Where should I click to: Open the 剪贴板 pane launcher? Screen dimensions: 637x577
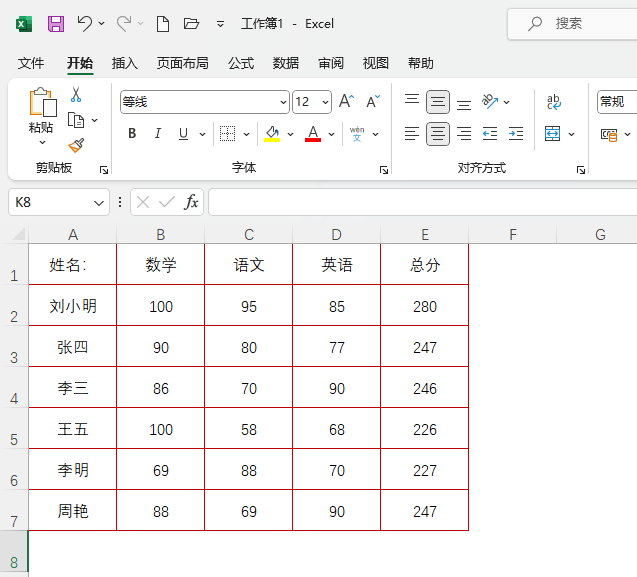(x=104, y=170)
